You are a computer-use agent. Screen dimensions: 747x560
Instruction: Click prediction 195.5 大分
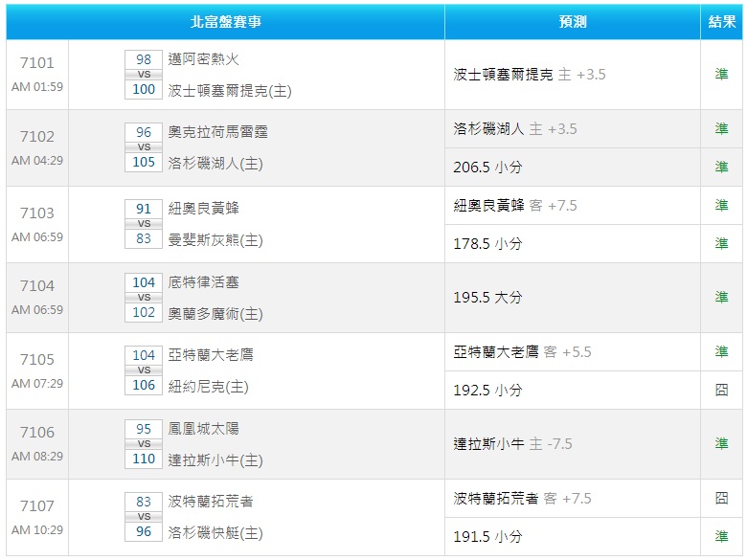point(487,298)
